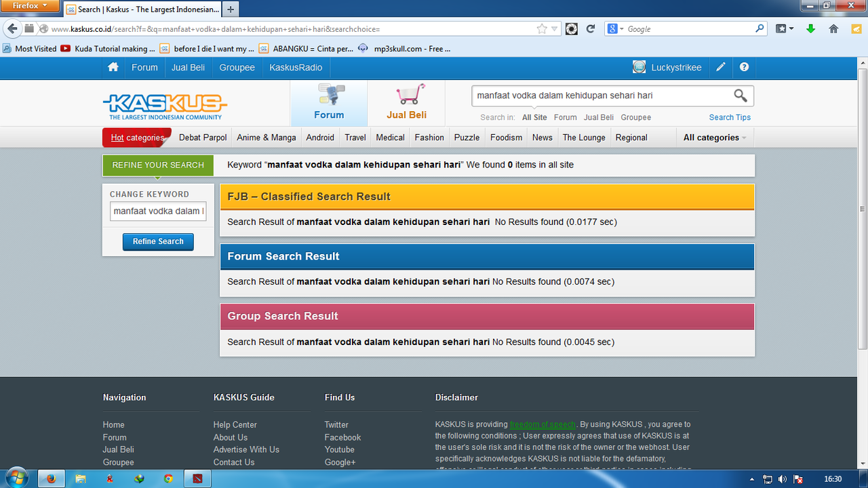Viewport: 868px width, 488px height.
Task: Click the Kaskus logo
Action: pyautogui.click(x=165, y=107)
